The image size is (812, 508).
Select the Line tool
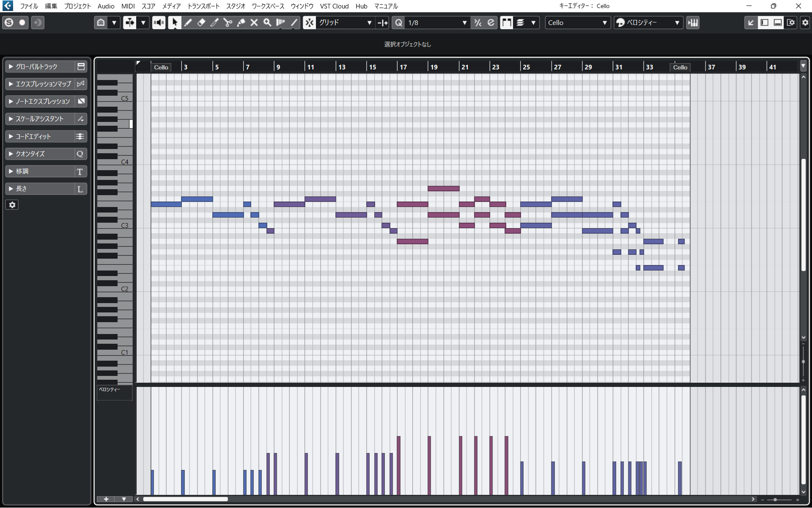[294, 23]
